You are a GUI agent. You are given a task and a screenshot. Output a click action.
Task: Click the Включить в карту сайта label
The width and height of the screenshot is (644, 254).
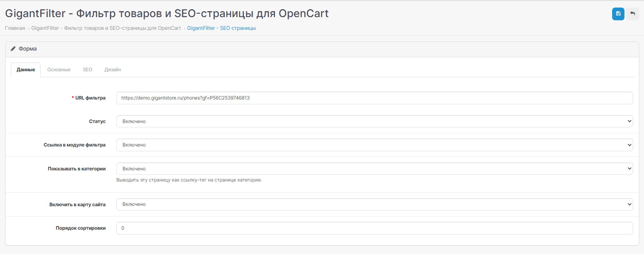(x=77, y=205)
